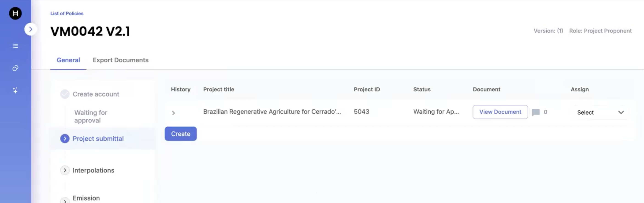
Task: Click the Brazilian Regenerative Agriculture project title
Action: click(272, 112)
